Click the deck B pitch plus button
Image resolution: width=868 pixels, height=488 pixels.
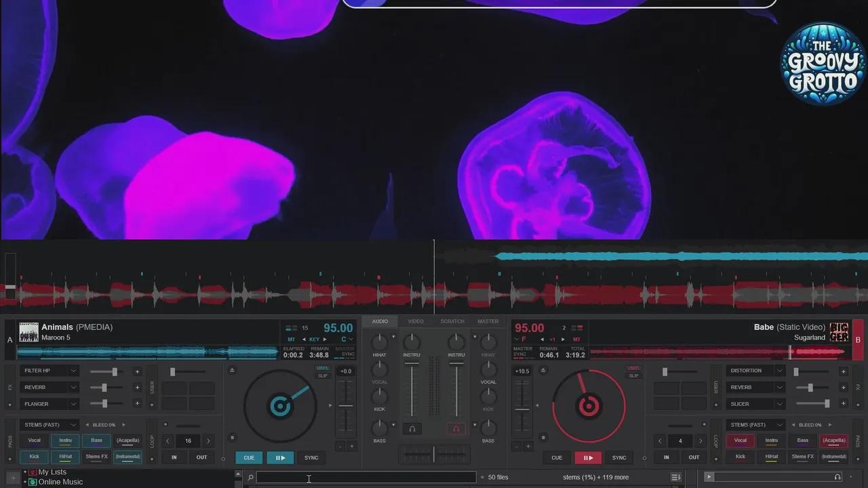point(528,446)
